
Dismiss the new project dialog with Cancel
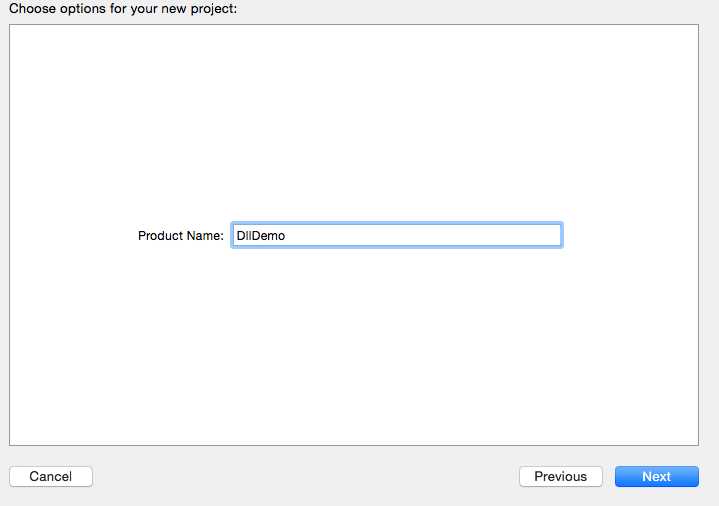point(50,477)
